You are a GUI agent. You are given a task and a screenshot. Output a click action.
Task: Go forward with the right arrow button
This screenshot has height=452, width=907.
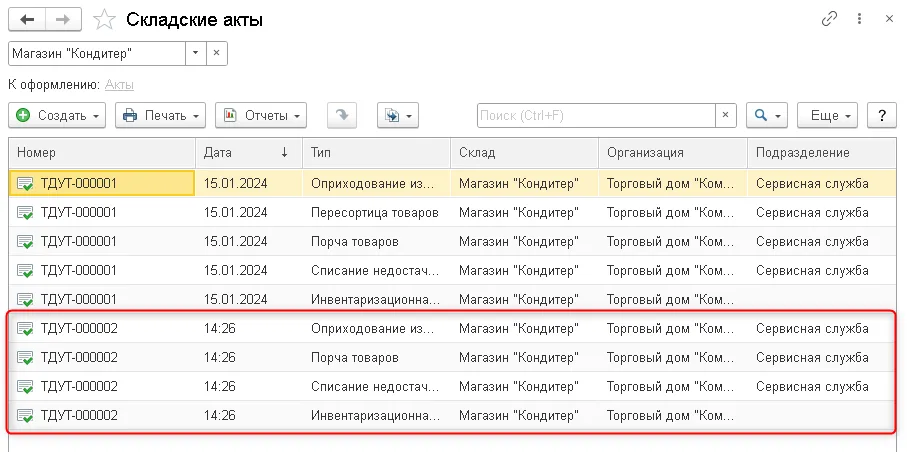[x=63, y=20]
